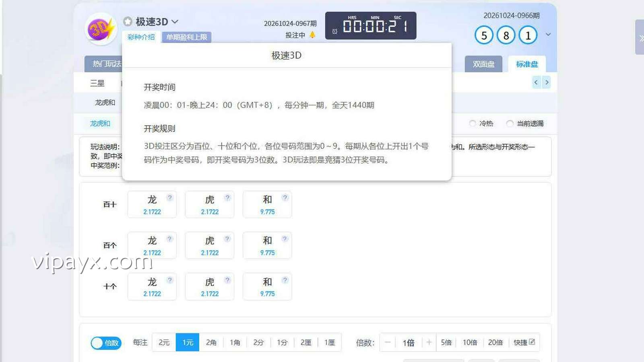Decrease multiplier with the minus button
The width and height of the screenshot is (644, 362).
[388, 342]
